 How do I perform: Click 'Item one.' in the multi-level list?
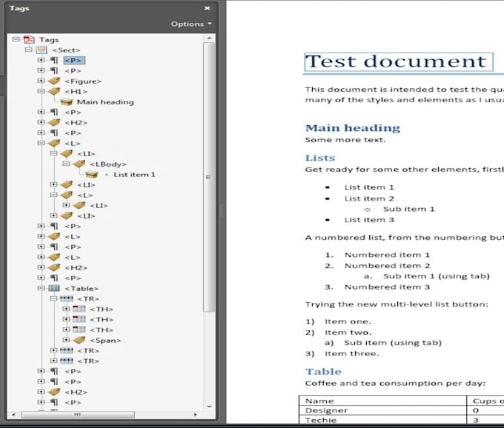tap(348, 321)
